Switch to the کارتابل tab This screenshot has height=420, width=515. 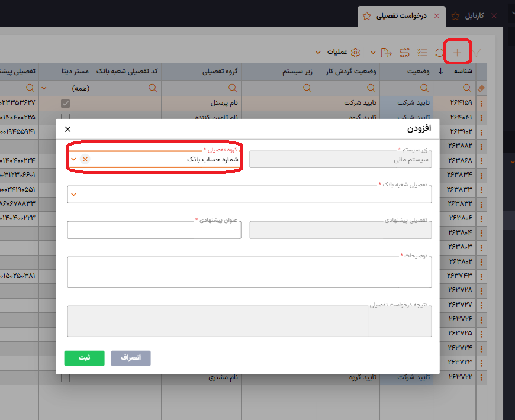[473, 16]
